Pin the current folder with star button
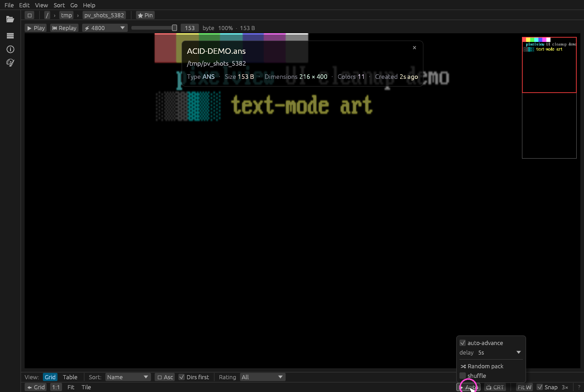The height and width of the screenshot is (392, 584). coord(145,15)
